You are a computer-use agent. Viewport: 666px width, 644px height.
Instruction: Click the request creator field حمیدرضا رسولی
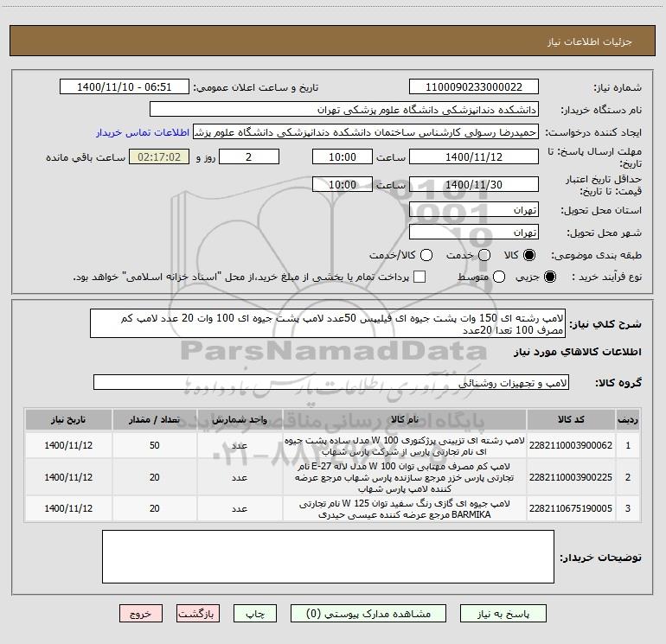[x=366, y=132]
